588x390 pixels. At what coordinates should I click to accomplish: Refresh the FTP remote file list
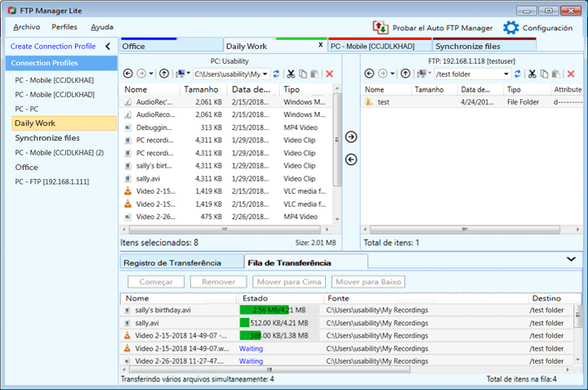(517, 74)
